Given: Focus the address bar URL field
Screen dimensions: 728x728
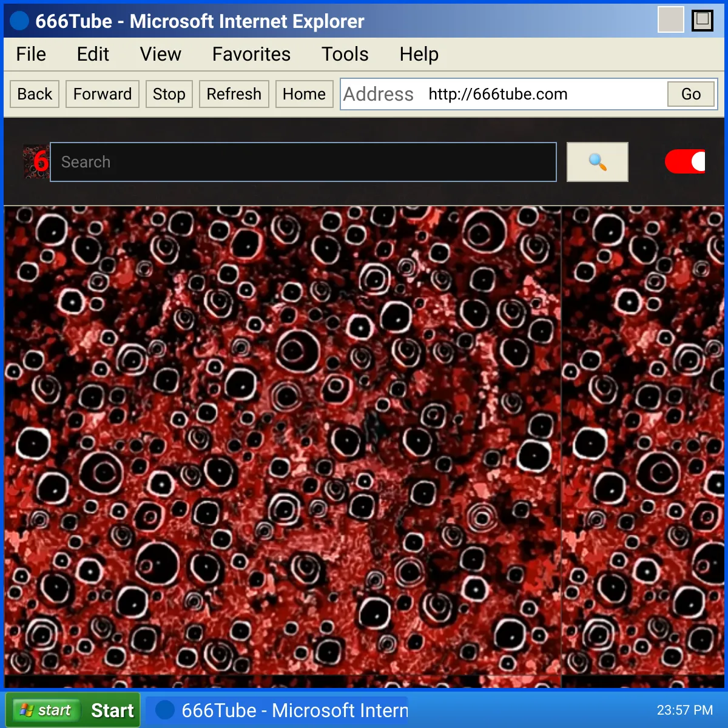Looking at the screenshot, I should (543, 94).
